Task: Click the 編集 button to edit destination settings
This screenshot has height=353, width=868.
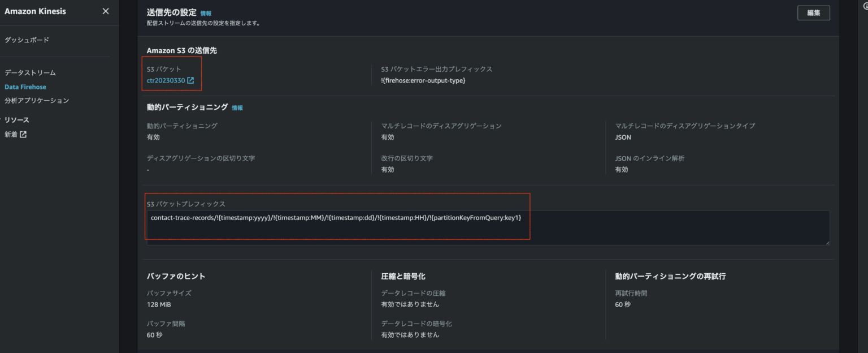Action: pos(814,12)
